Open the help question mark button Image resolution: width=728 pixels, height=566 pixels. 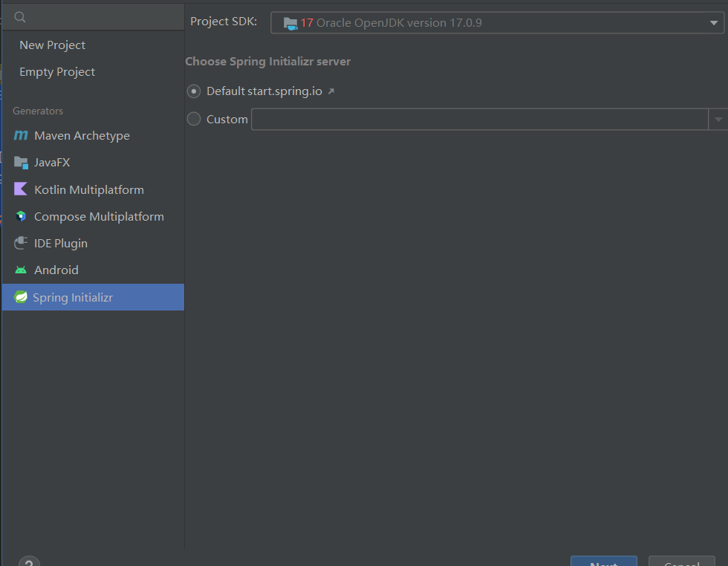(x=29, y=561)
